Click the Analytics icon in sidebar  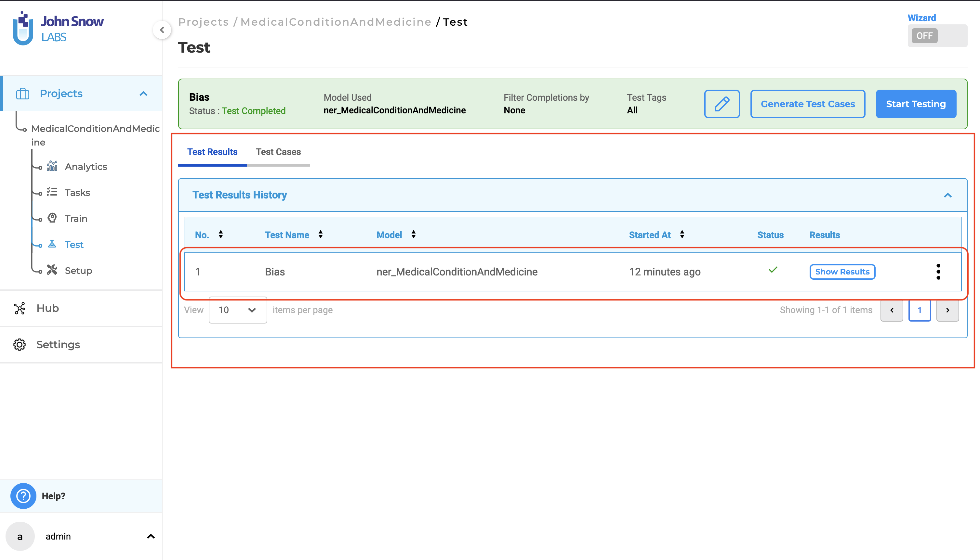53,165
